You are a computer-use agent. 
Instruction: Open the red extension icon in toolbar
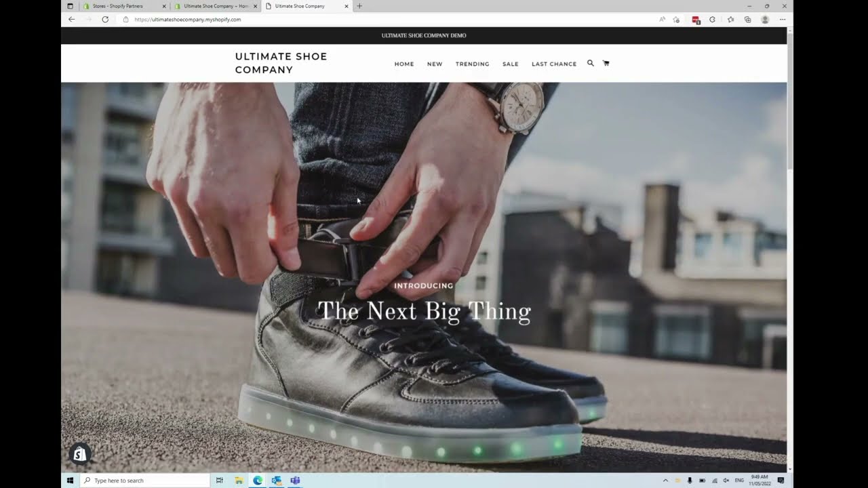click(696, 20)
